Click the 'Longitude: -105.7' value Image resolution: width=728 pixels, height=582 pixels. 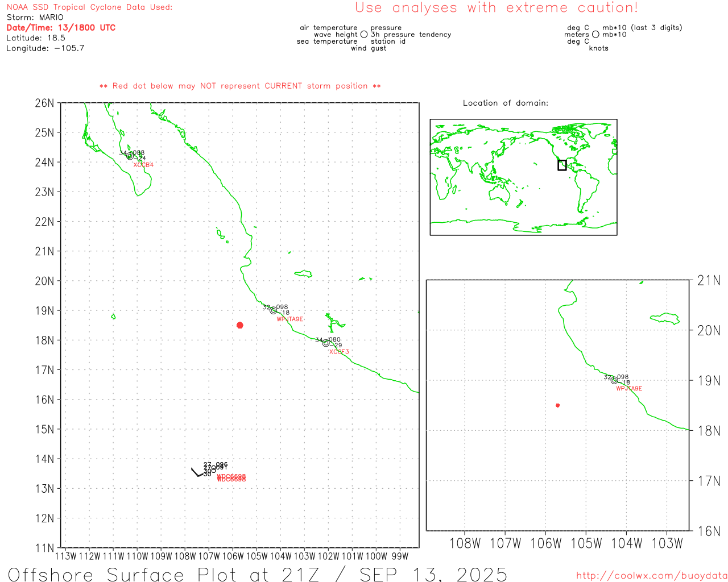pyautogui.click(x=45, y=48)
